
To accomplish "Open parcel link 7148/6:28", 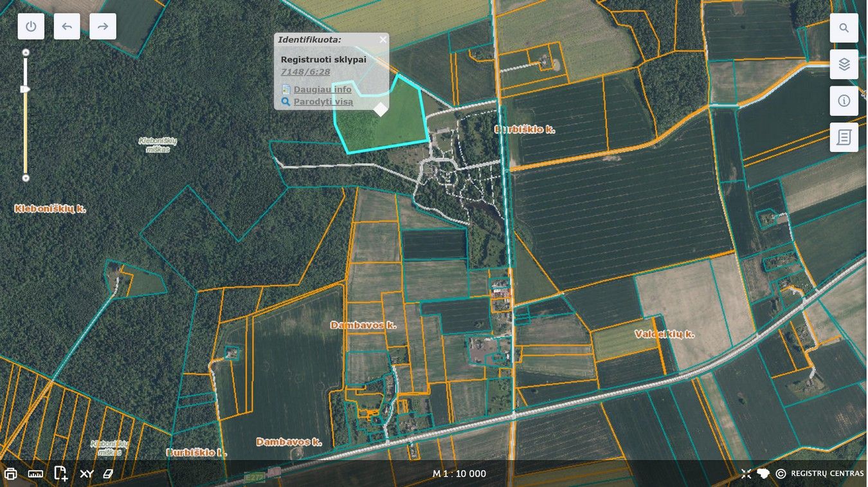I will coord(305,72).
